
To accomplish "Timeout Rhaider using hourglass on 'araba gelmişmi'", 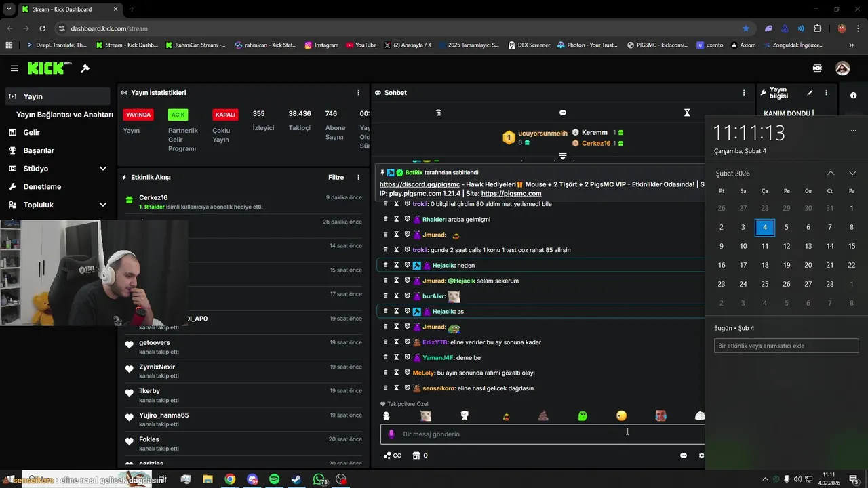I will tap(396, 219).
